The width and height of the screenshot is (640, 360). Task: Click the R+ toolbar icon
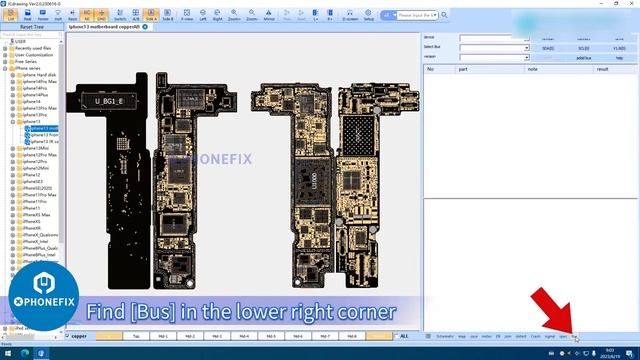330,15
